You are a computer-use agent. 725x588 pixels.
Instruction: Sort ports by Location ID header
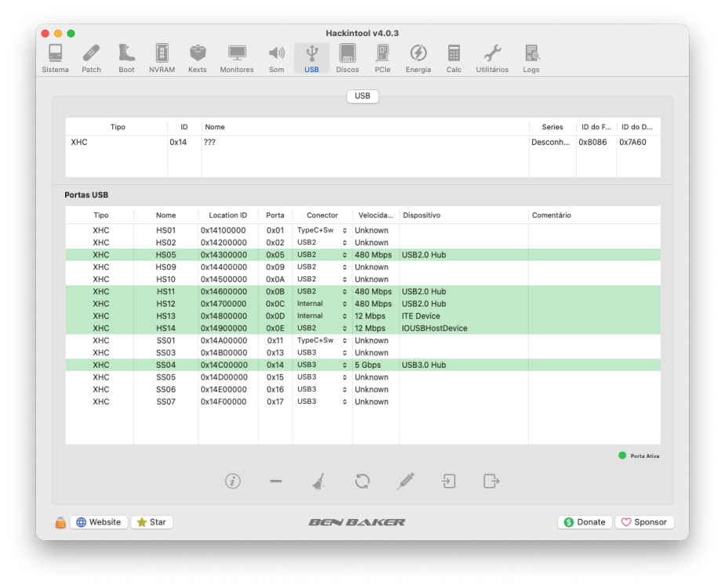[x=228, y=216]
